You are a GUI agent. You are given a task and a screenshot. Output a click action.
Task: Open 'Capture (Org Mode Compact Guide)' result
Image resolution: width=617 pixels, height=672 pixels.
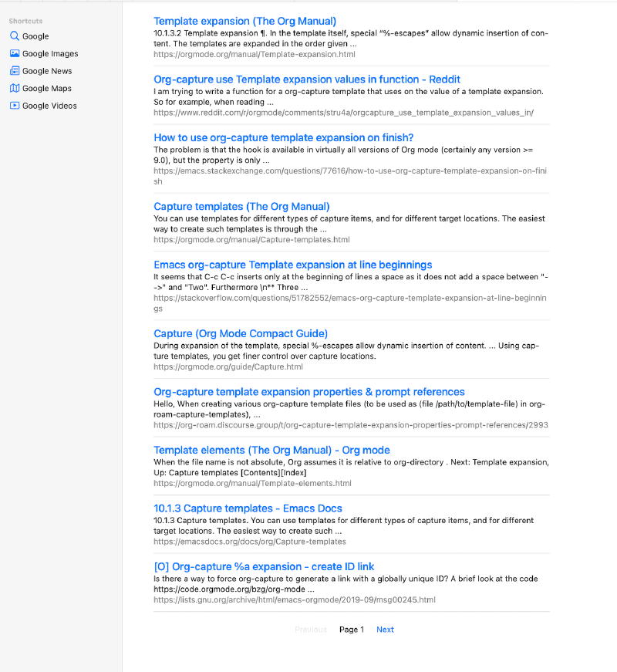[x=241, y=333]
